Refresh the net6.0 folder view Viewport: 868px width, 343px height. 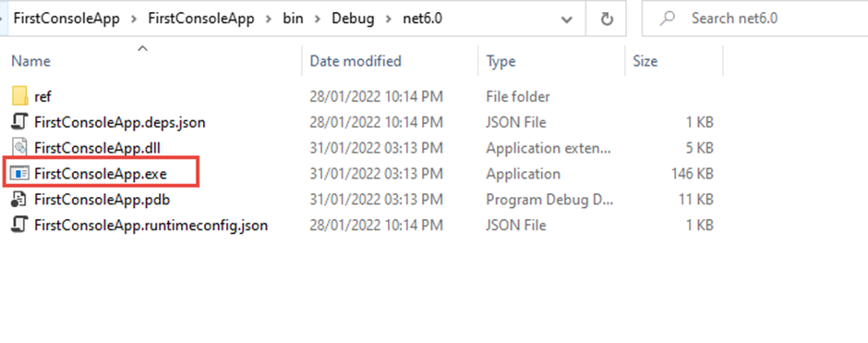[x=607, y=19]
